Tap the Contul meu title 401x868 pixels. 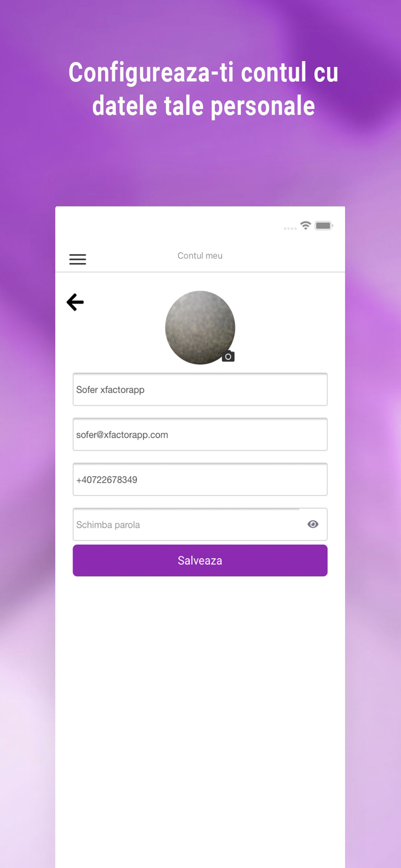(x=200, y=256)
